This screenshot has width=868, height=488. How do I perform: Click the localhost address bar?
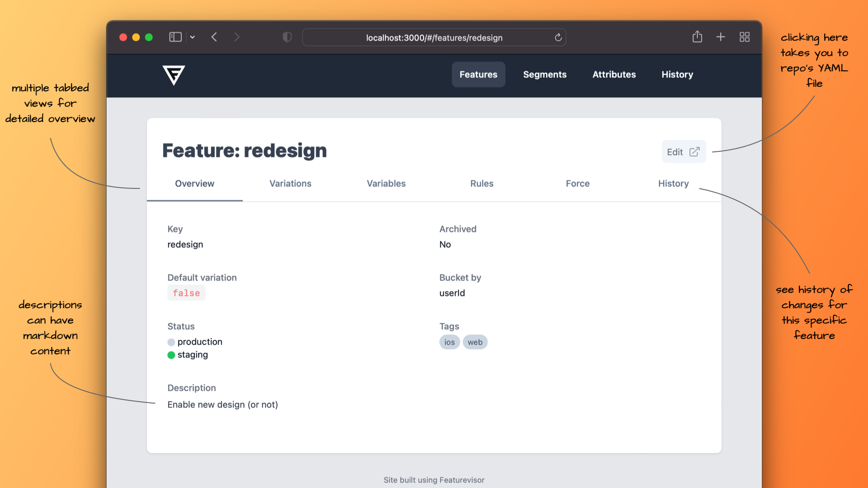(434, 38)
